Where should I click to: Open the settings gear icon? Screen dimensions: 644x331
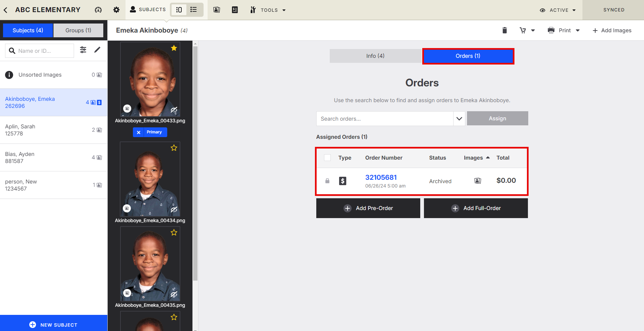[116, 10]
